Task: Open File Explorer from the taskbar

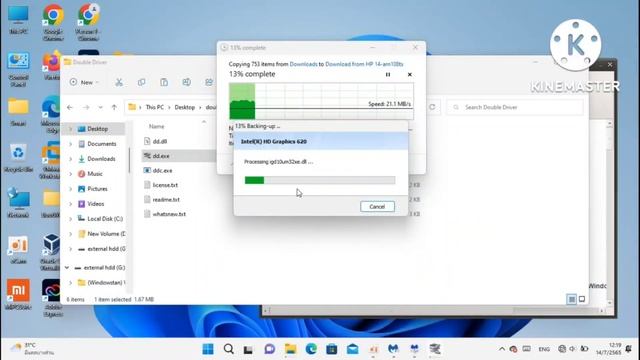Action: point(291,349)
